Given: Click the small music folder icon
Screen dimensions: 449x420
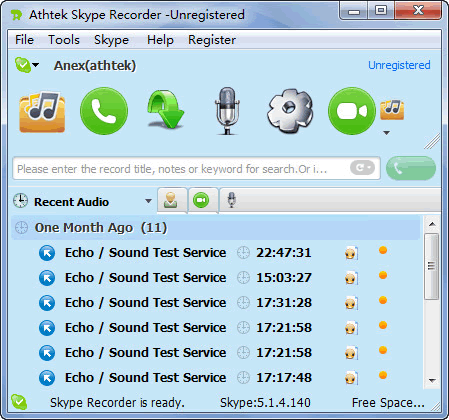Looking at the screenshot, I should (x=392, y=110).
